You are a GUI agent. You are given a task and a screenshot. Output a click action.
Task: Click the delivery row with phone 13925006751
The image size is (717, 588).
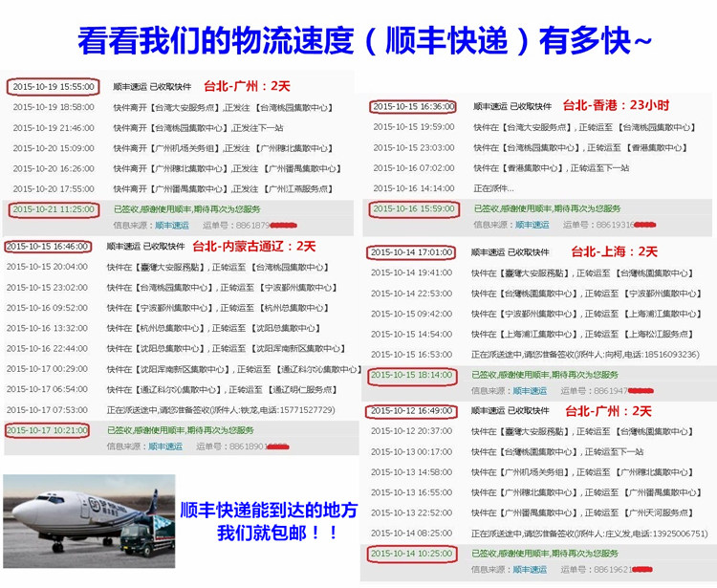pos(539,534)
